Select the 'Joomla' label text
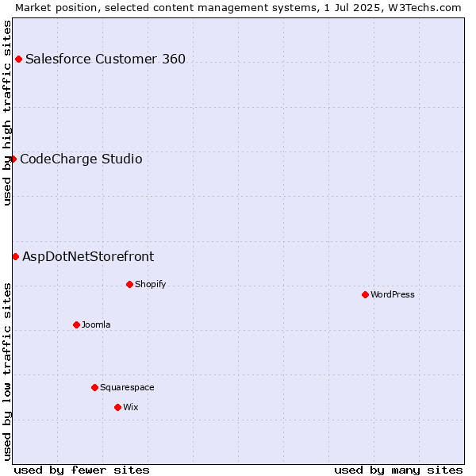Image resolution: width=476 pixels, height=476 pixels. (96, 324)
